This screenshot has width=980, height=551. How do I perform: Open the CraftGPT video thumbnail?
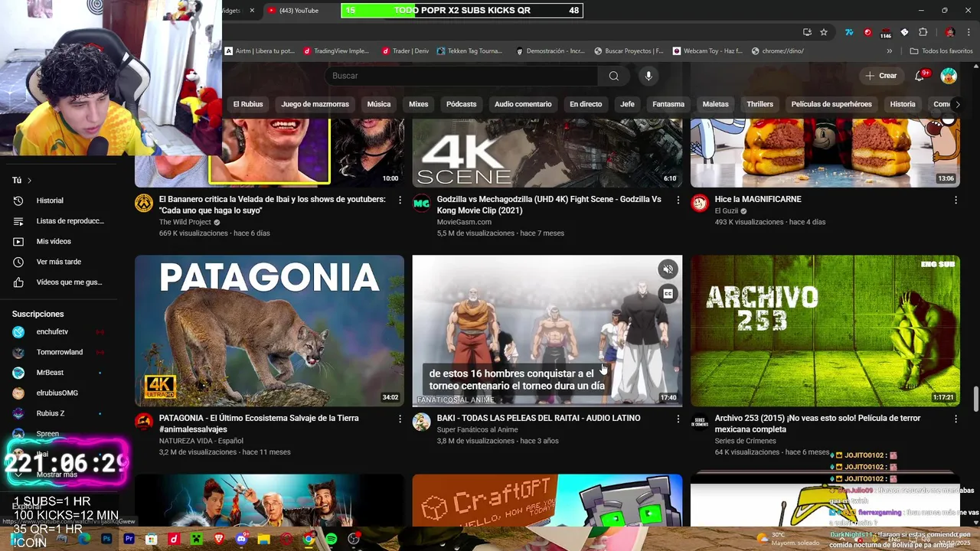547,500
